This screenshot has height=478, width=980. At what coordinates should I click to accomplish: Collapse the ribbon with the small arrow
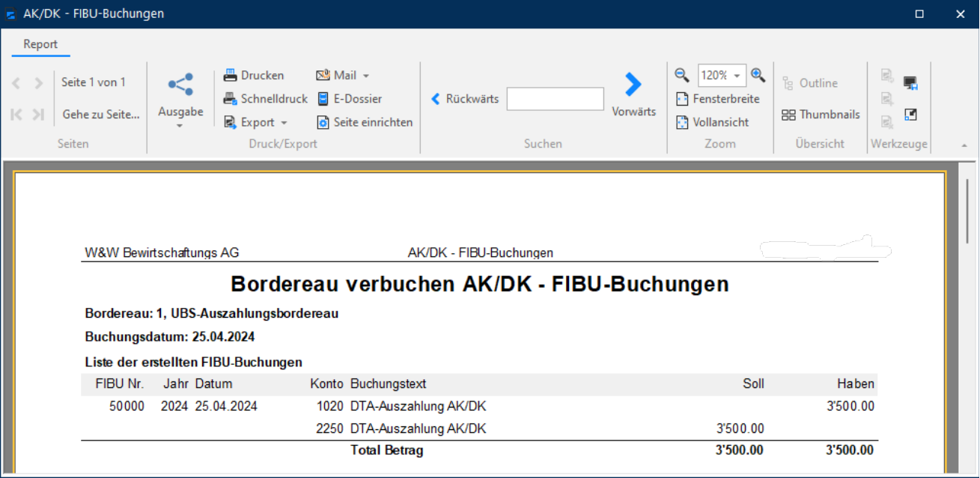coord(964,145)
